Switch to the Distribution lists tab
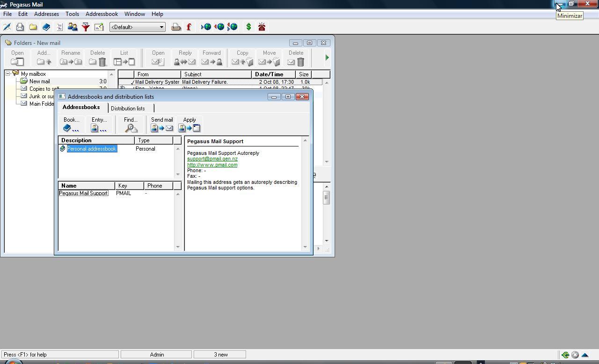Image resolution: width=599 pixels, height=364 pixels. tap(128, 108)
